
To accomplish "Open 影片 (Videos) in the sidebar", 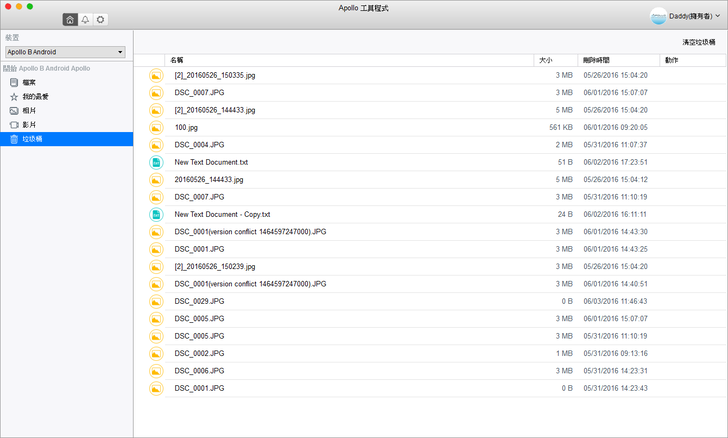I will (30, 125).
